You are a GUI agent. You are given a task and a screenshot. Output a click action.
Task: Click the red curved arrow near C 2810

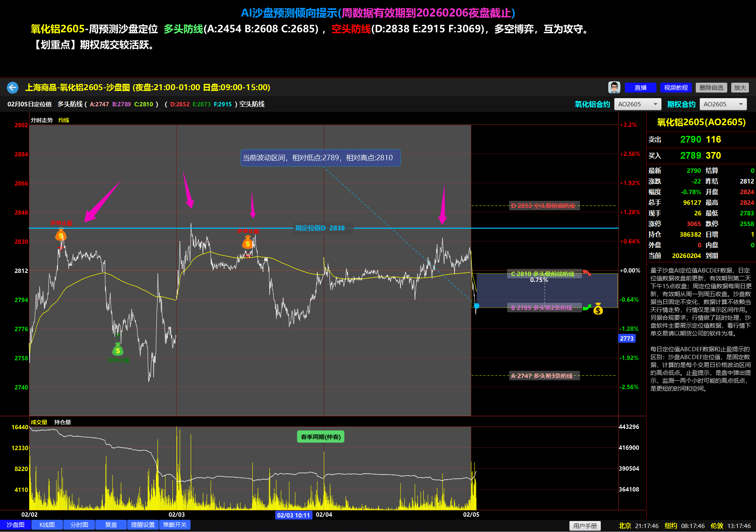tap(587, 272)
